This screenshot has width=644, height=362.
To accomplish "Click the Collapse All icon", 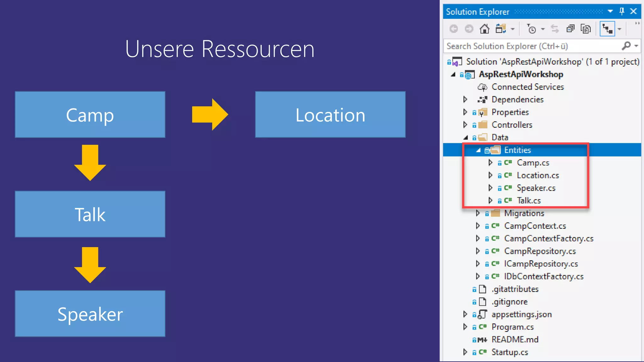I will pyautogui.click(x=570, y=29).
